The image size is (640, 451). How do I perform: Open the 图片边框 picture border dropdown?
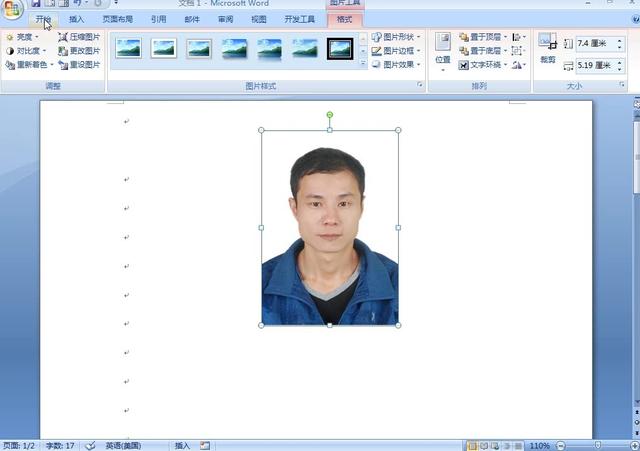[396, 51]
